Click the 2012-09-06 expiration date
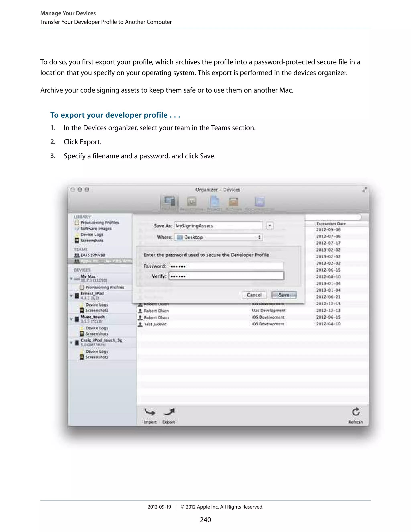Viewport: 411px width, 532px height. click(x=328, y=230)
